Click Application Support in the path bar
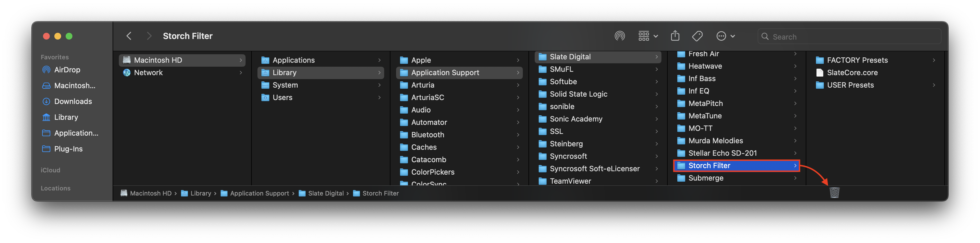The height and width of the screenshot is (243, 980). [x=255, y=194]
